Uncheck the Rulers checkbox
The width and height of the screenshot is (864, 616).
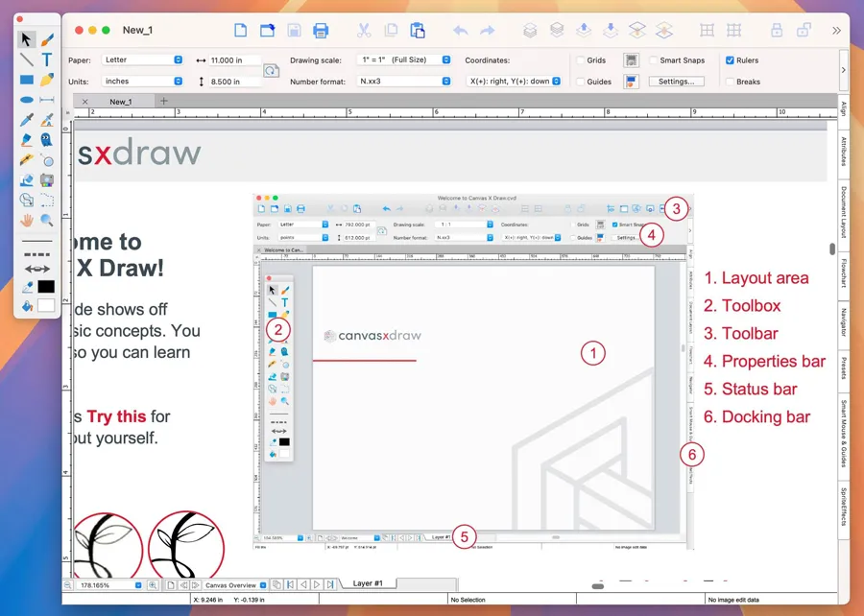(x=730, y=60)
